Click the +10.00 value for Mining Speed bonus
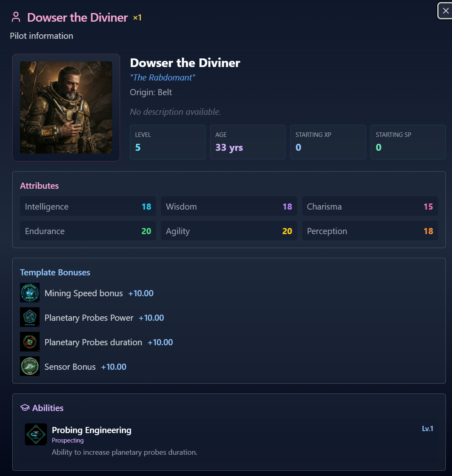Image resolution: width=452 pixels, height=476 pixels. [141, 293]
